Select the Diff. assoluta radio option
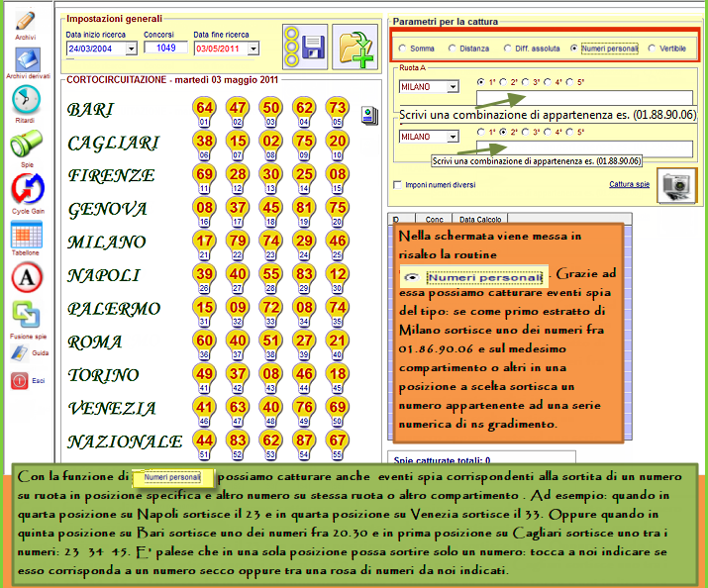Viewport: 708px width, 588px height. [508, 49]
